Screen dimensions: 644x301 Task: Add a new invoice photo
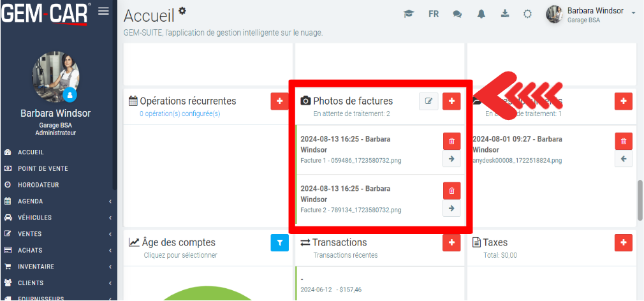coord(451,101)
